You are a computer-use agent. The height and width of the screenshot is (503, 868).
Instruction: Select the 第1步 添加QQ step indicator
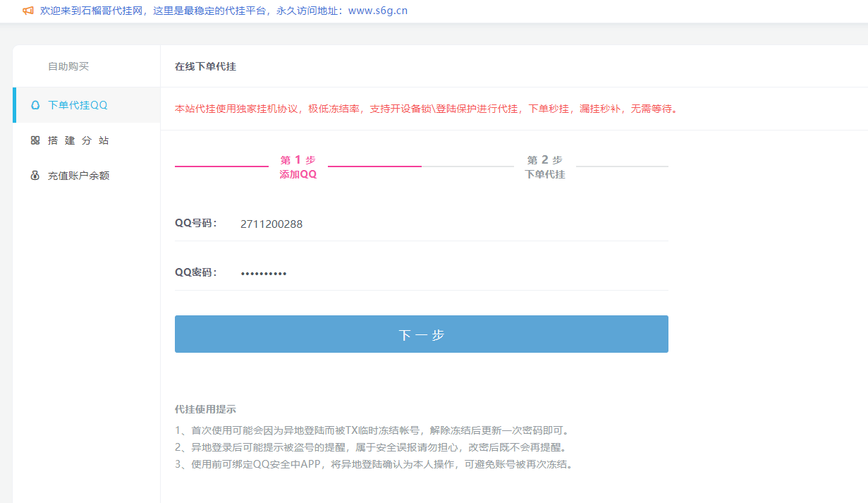[298, 167]
